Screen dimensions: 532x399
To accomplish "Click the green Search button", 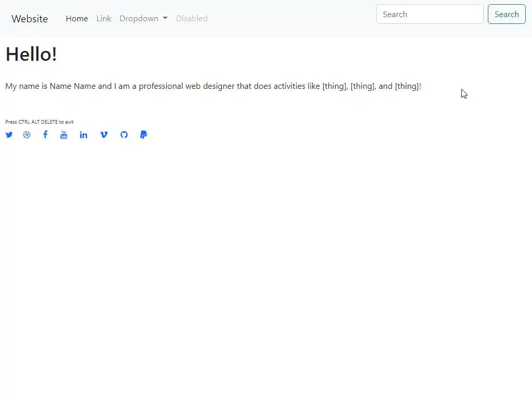I will (x=507, y=14).
